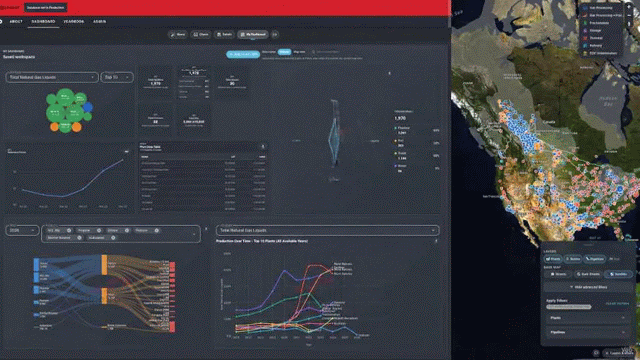Remove the Pentane chip
Viewport: 640px width, 360px height.
click(x=157, y=231)
